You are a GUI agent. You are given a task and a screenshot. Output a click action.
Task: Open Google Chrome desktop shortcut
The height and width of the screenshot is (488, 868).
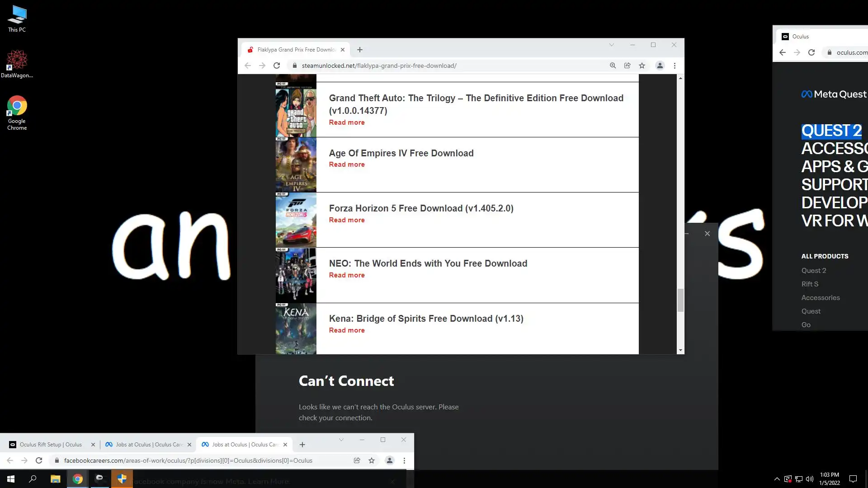coord(17,113)
